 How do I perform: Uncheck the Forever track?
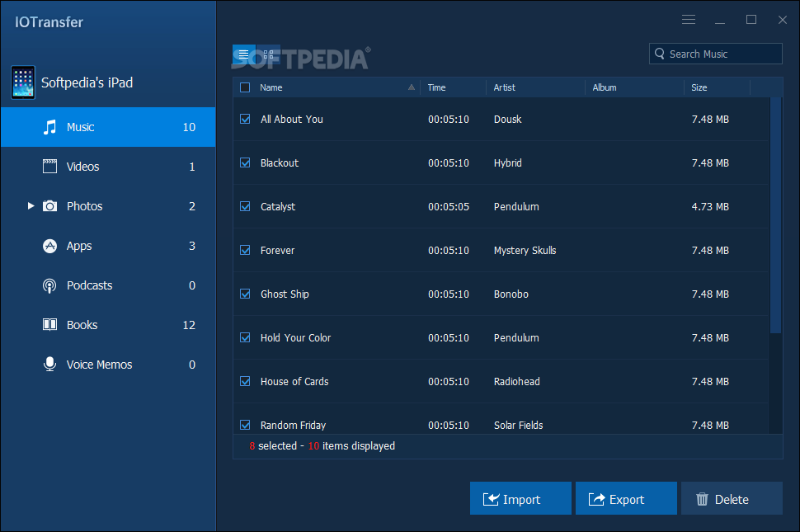click(x=245, y=250)
